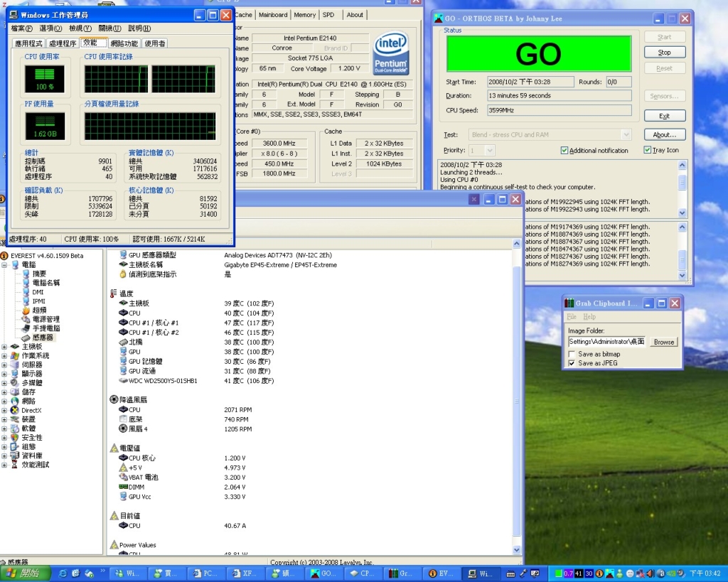
Task: Click the Config (組態) category icon
Action: 15,446
